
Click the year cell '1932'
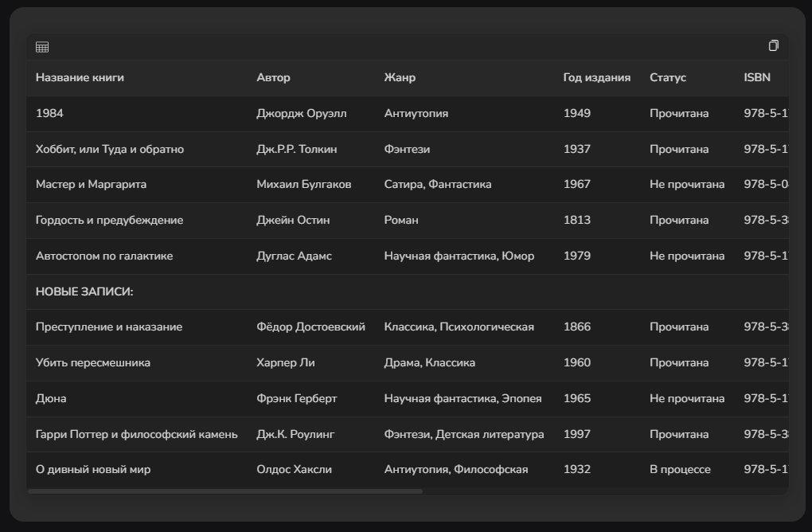577,469
